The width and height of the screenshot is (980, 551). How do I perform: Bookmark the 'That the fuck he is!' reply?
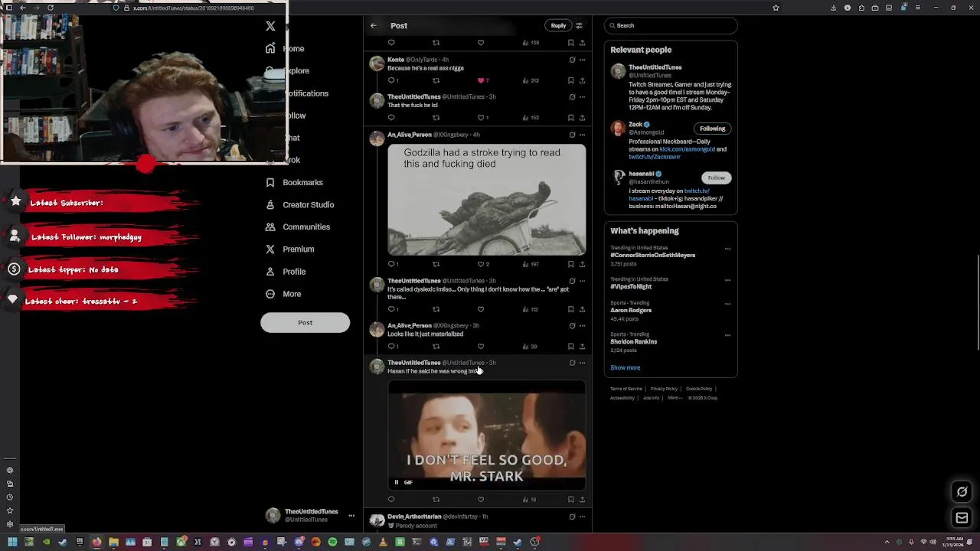(570, 118)
